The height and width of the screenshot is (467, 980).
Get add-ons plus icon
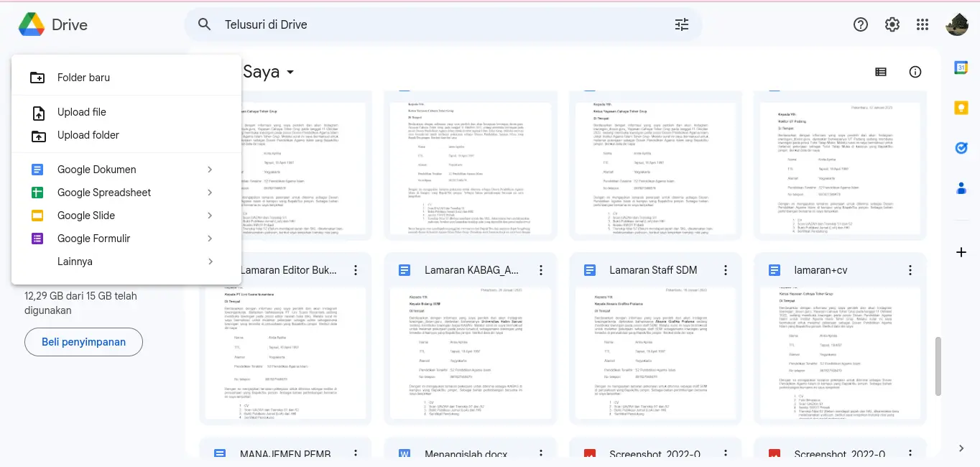point(961,252)
